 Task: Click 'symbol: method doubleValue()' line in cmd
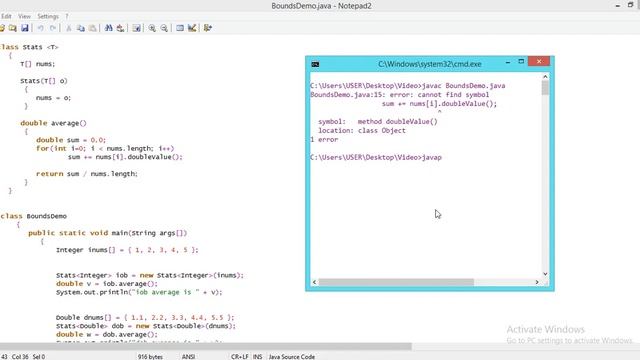click(378, 122)
